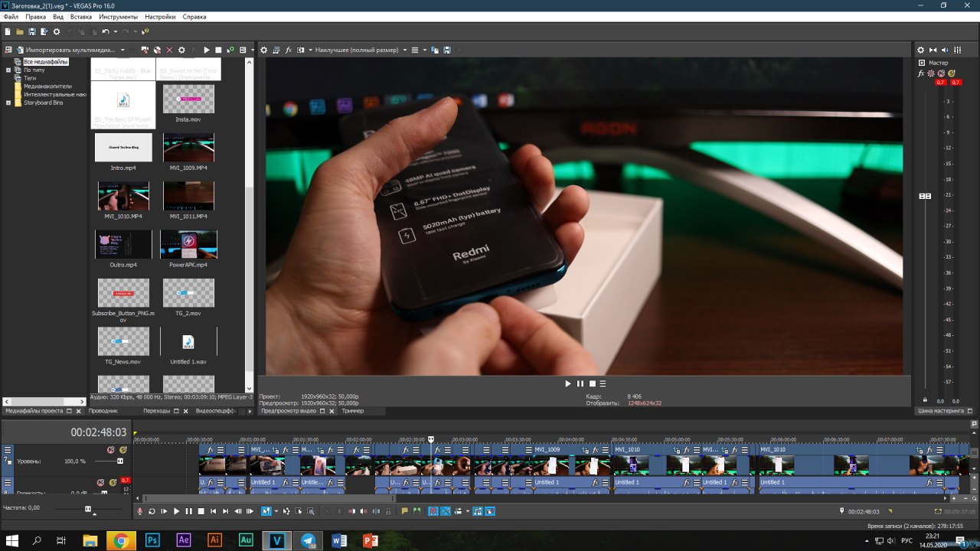
Task: Toggle loop playback in transport bar
Action: (152, 511)
